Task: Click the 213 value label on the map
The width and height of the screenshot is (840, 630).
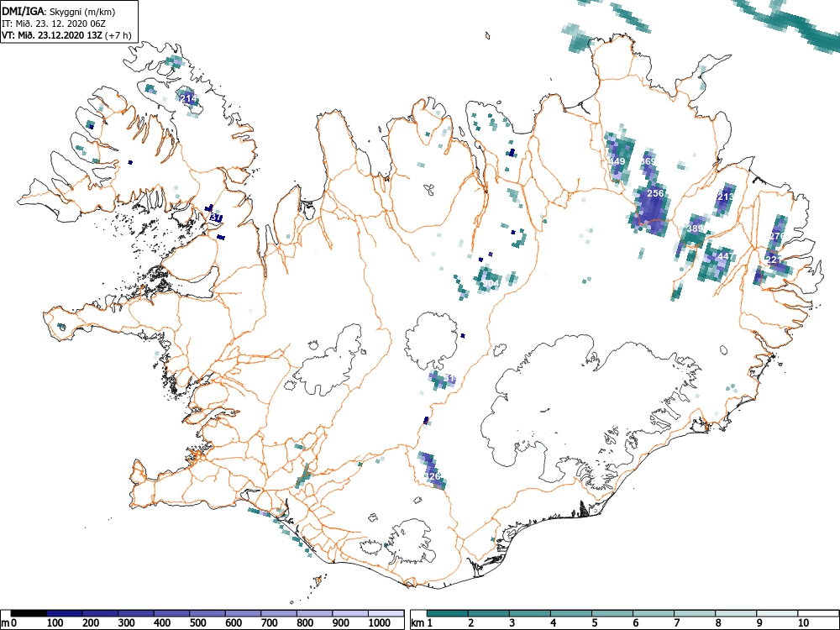Action: point(726,197)
